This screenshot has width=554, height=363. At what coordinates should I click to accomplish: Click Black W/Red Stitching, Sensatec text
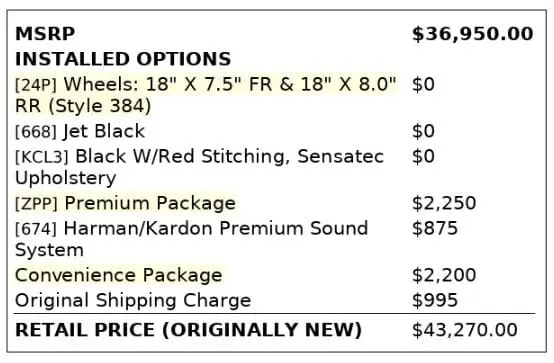230,157
